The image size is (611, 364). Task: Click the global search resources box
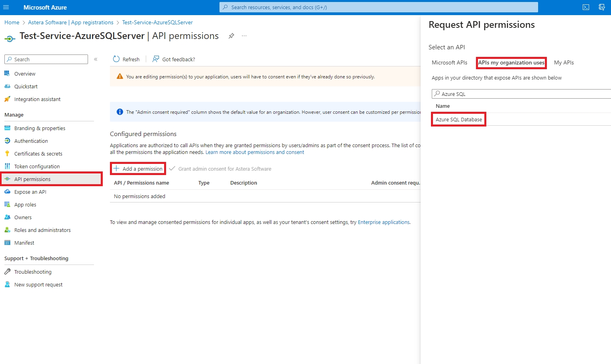click(x=379, y=7)
